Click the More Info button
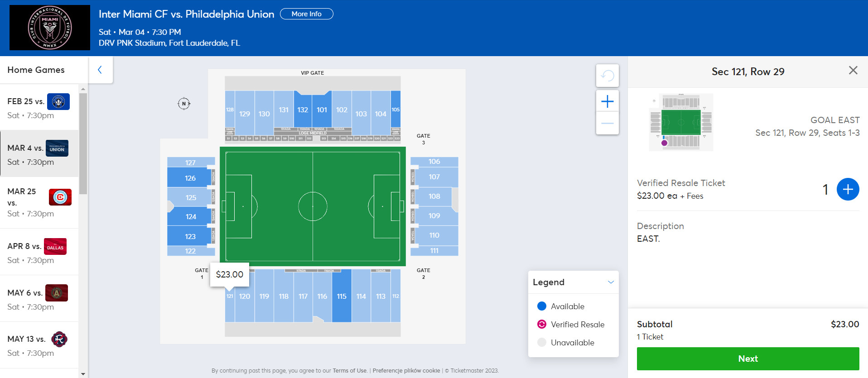This screenshot has width=868, height=378. coord(306,14)
